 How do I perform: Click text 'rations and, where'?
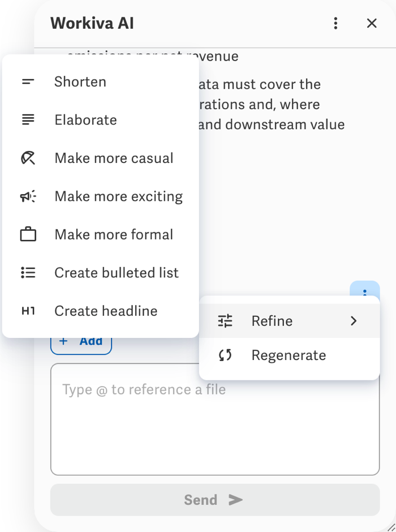click(x=259, y=105)
